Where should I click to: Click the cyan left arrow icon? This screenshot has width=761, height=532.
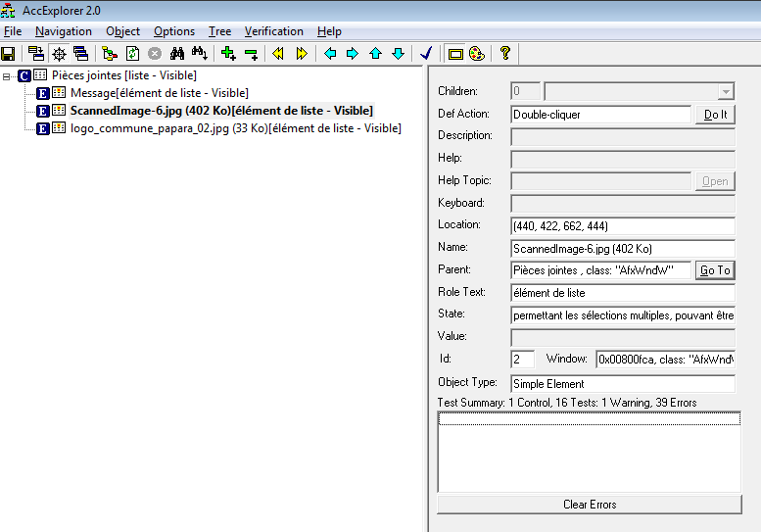[x=330, y=53]
